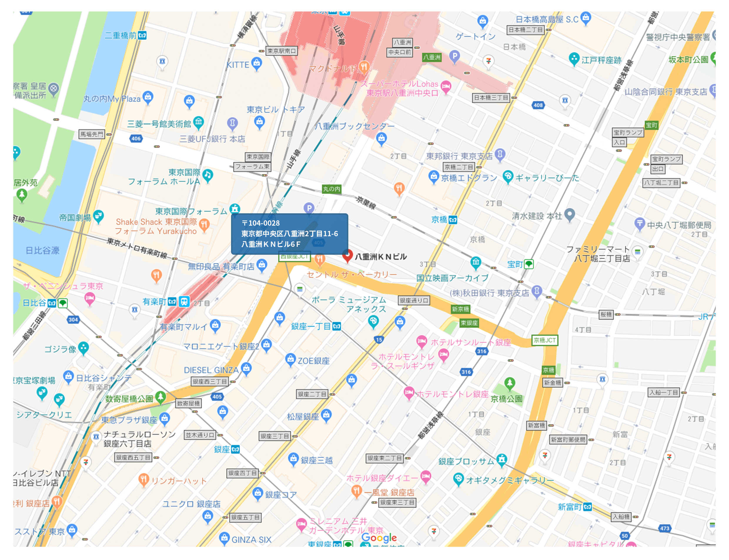Click the ギャラリーびーた gallery icon
The image size is (729, 560).
pos(508,177)
